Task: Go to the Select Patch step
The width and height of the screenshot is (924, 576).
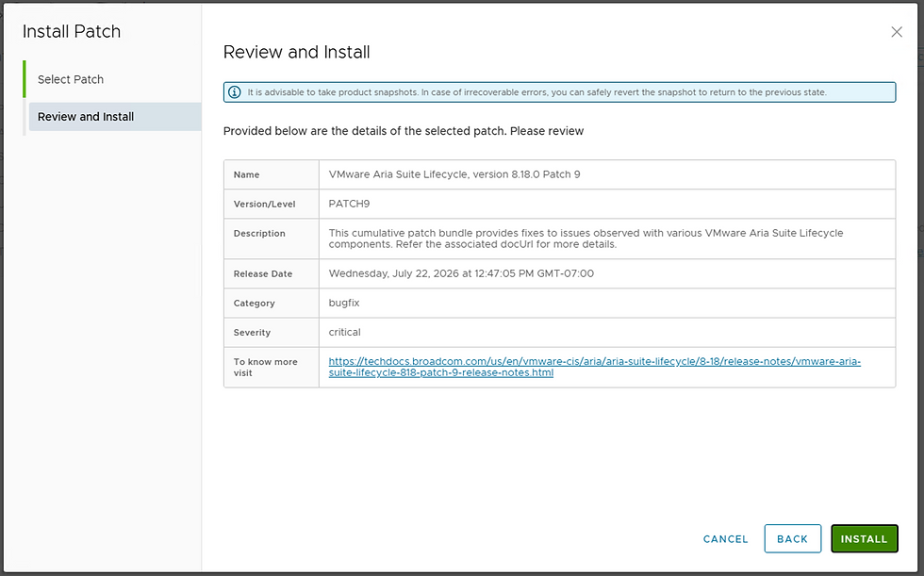Action: coord(71,79)
